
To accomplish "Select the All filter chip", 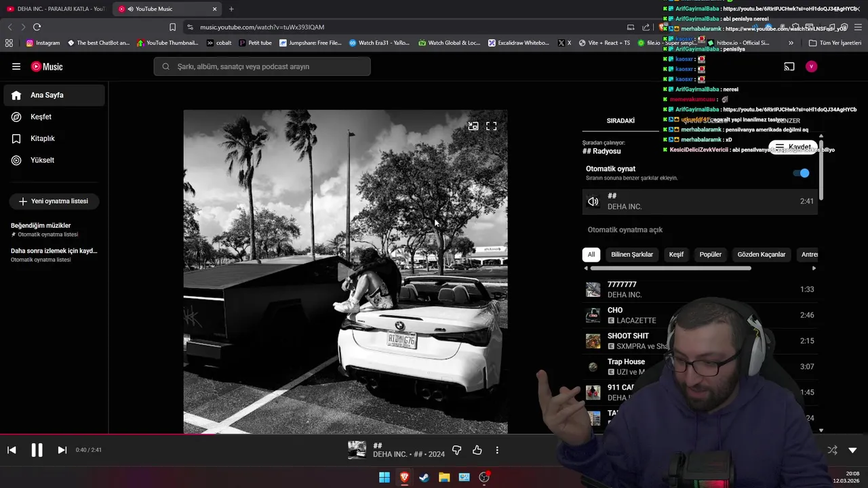I will pyautogui.click(x=591, y=254).
